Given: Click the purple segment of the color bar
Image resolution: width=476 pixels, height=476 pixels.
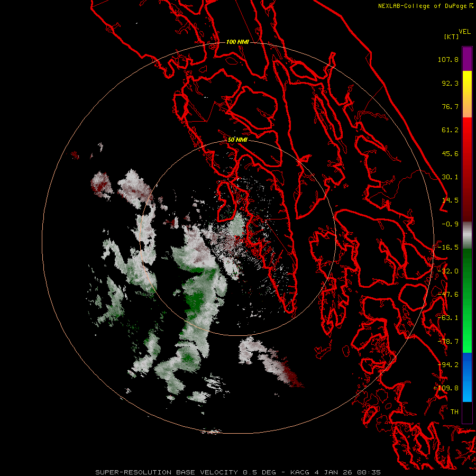Looking at the screenshot, I should (x=467, y=59).
